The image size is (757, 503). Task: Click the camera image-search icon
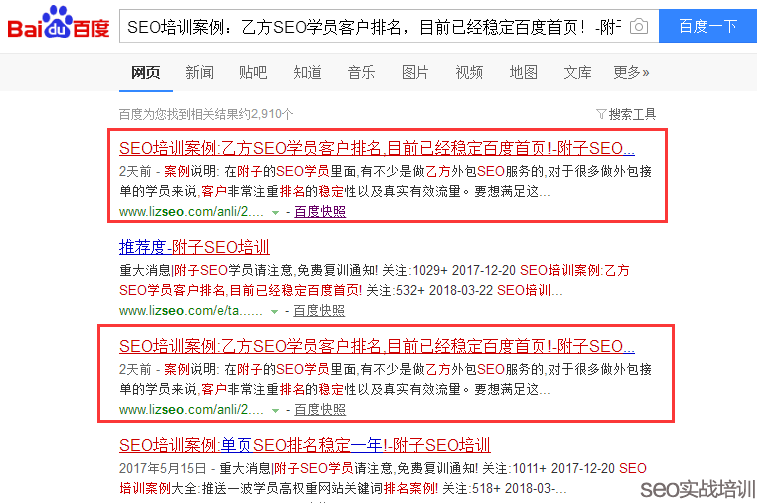pyautogui.click(x=639, y=26)
